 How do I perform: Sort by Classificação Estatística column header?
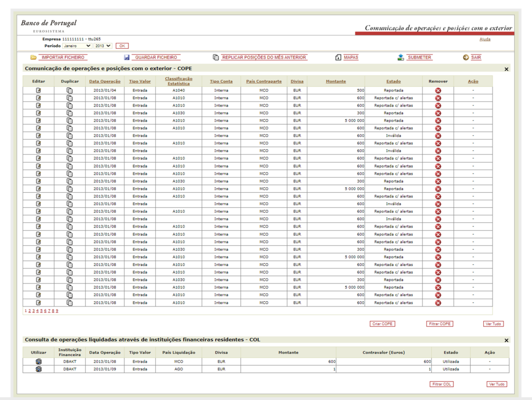(179, 81)
